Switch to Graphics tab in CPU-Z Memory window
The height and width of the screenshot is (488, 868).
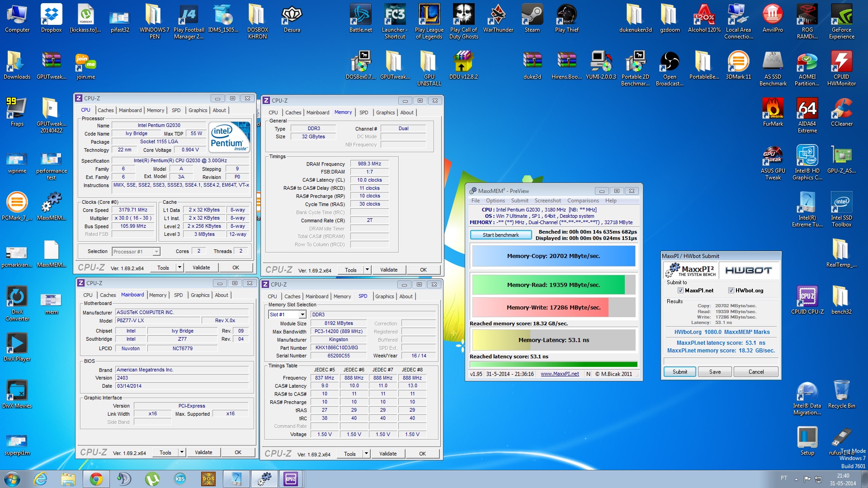click(385, 113)
